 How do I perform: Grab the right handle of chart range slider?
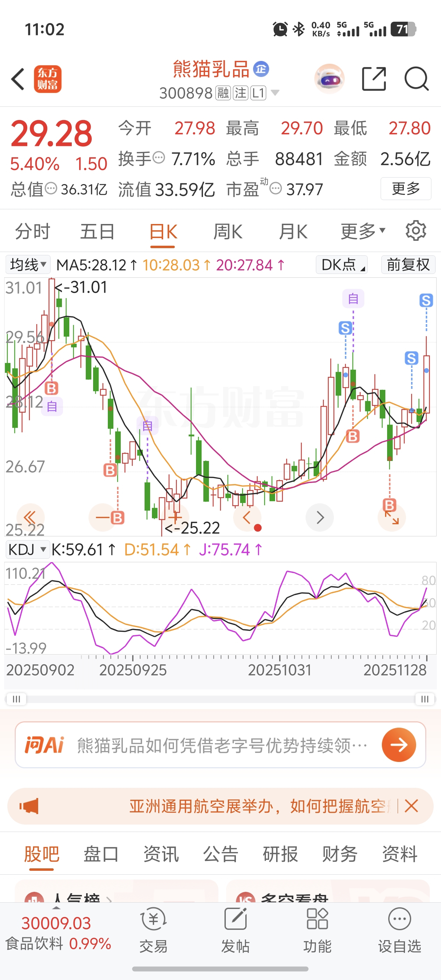pos(425,699)
